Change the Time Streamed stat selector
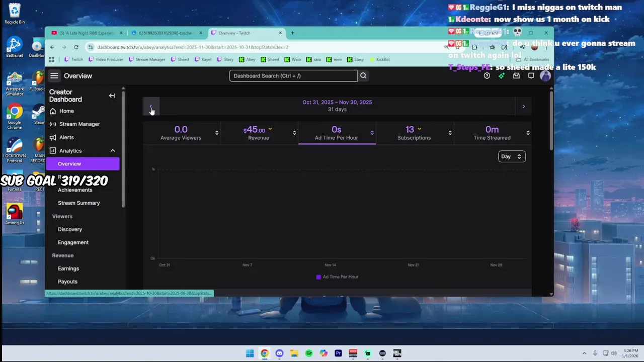The width and height of the screenshot is (644, 362). pyautogui.click(x=528, y=133)
